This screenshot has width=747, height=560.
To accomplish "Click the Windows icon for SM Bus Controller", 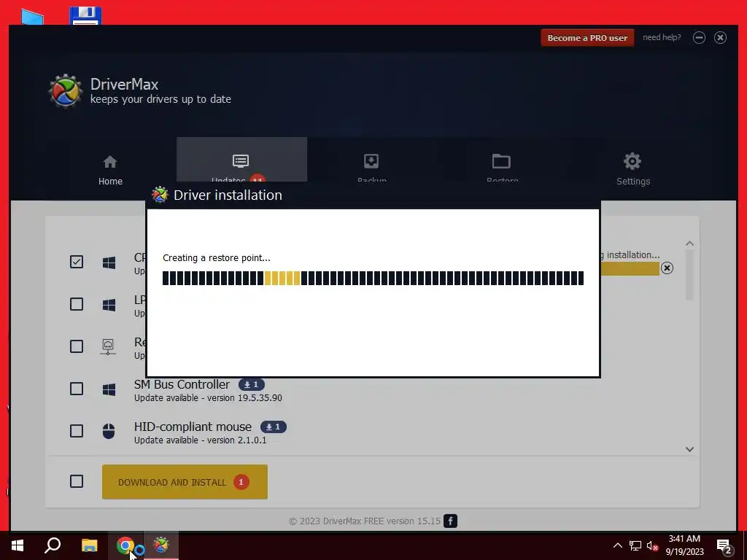I will pos(109,389).
